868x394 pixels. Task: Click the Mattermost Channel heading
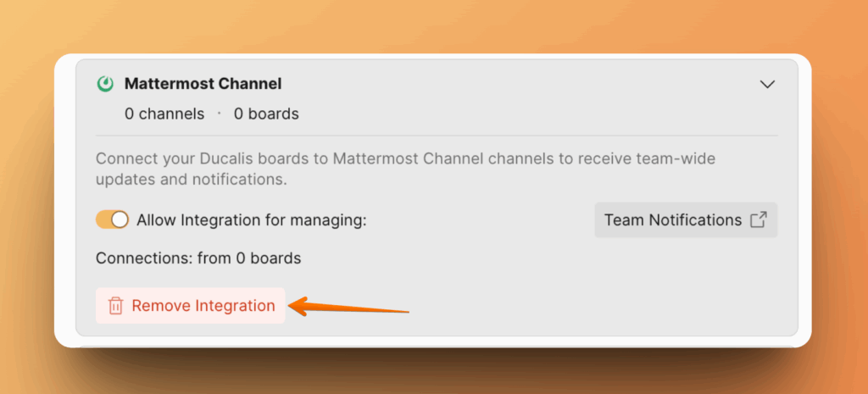pyautogui.click(x=203, y=84)
